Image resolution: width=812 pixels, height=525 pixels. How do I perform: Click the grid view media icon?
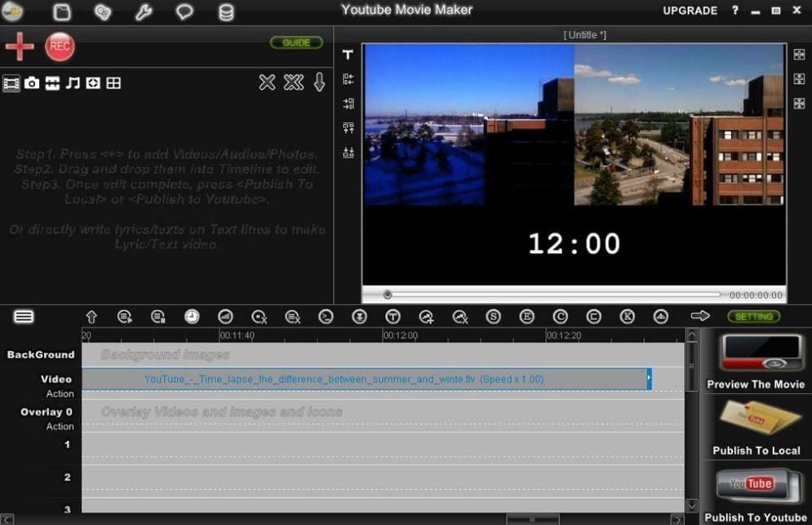point(113,83)
